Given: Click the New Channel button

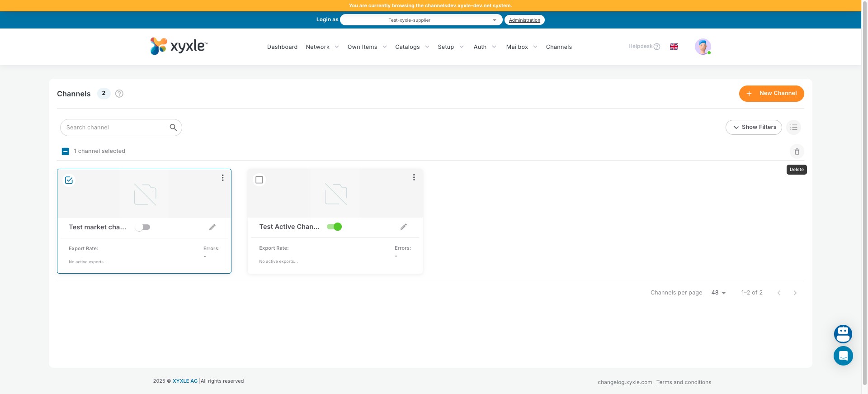Looking at the screenshot, I should pyautogui.click(x=771, y=94).
